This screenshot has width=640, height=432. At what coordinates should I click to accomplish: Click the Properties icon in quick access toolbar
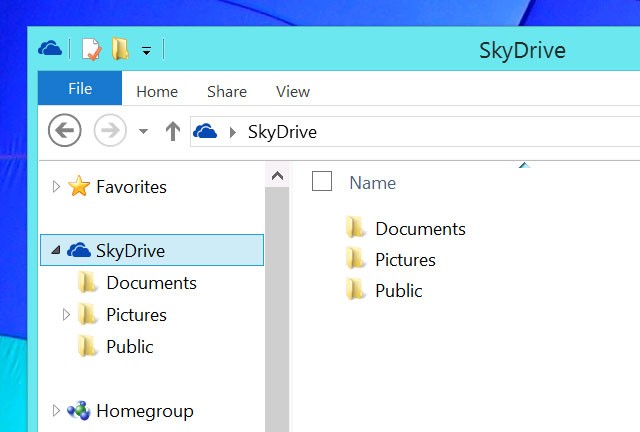[x=91, y=49]
